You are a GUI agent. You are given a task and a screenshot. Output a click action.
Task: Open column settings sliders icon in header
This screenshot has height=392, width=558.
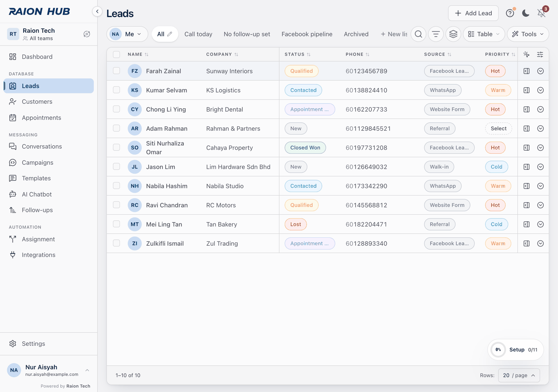coord(540,54)
